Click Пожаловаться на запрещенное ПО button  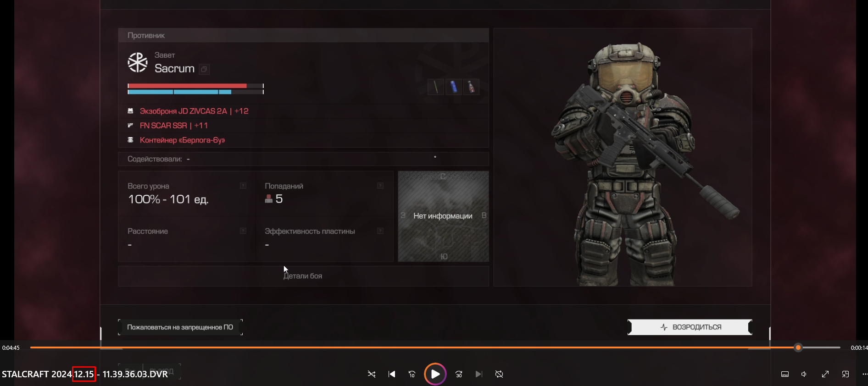pyautogui.click(x=180, y=327)
